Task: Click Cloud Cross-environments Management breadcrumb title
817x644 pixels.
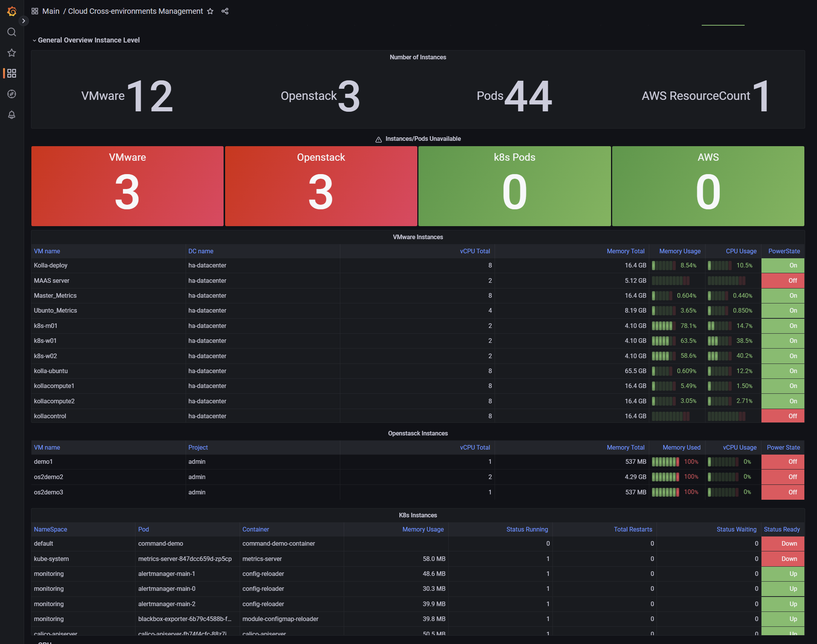Action: click(x=136, y=11)
